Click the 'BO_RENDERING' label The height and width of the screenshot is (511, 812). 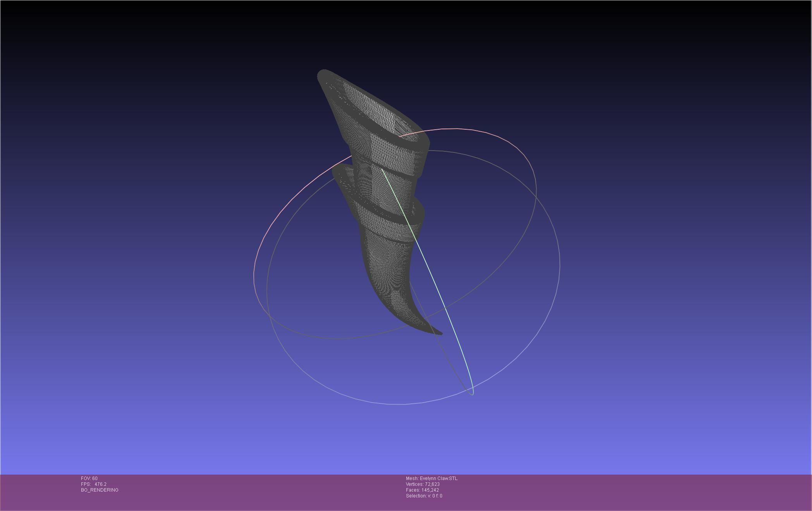tap(100, 490)
